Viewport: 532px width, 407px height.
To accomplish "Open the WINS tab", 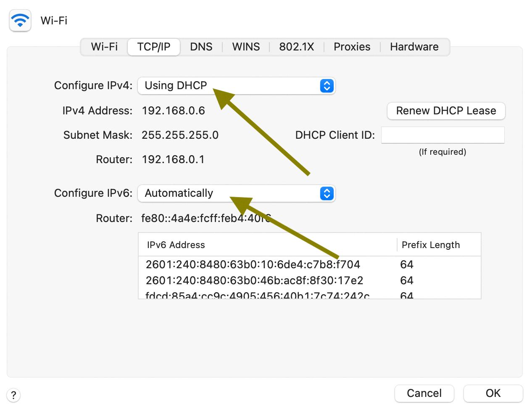I will [x=246, y=47].
